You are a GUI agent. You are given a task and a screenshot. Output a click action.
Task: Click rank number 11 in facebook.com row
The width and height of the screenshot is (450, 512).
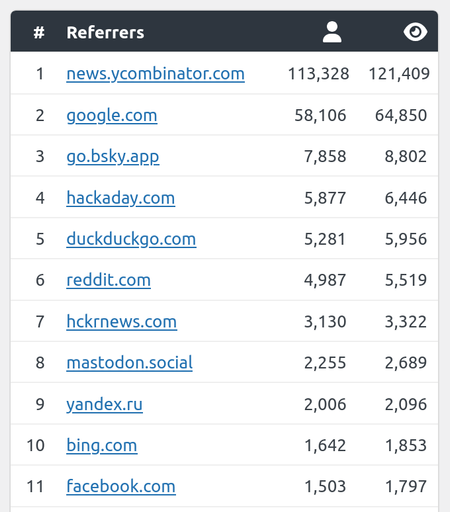point(35,487)
